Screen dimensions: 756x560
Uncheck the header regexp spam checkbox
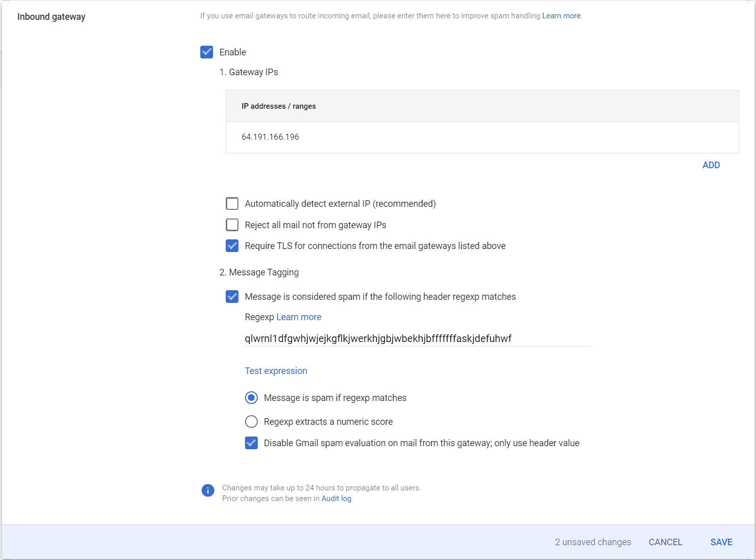(232, 297)
